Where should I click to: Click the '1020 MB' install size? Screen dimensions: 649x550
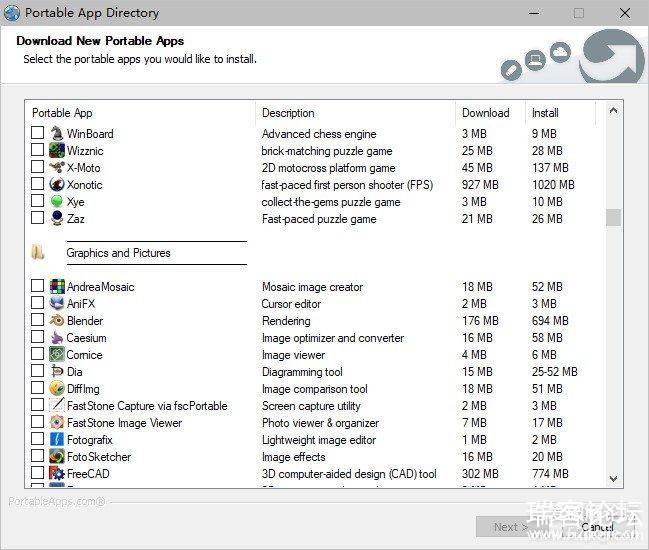click(553, 185)
